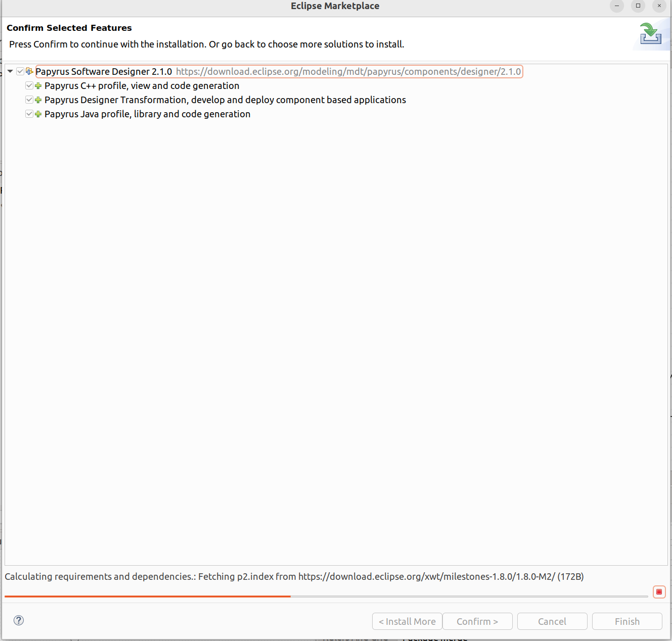Screen dimensions: 672x641
Task: Toggle Papyrus Designer Transformation checkbox
Action: [x=29, y=100]
